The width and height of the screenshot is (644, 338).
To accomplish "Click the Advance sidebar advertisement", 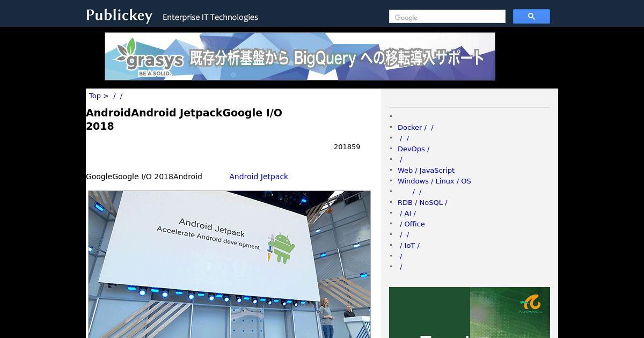I will click(x=470, y=312).
